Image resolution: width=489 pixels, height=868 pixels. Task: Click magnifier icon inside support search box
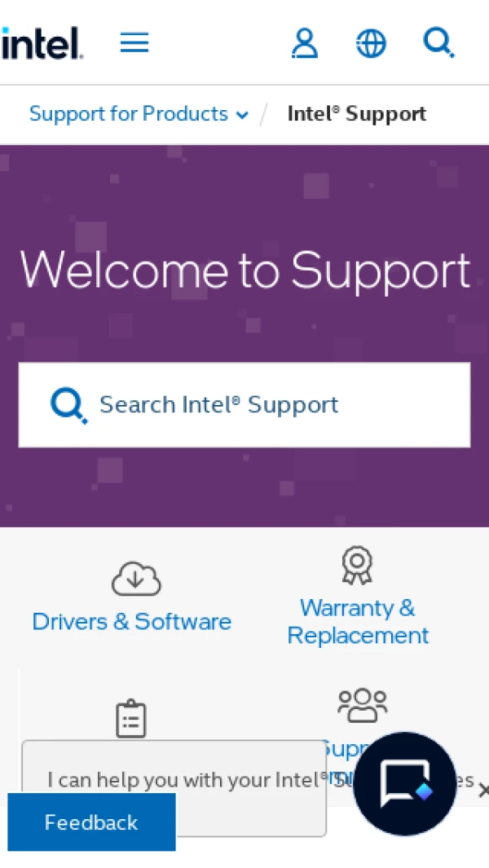(68, 405)
